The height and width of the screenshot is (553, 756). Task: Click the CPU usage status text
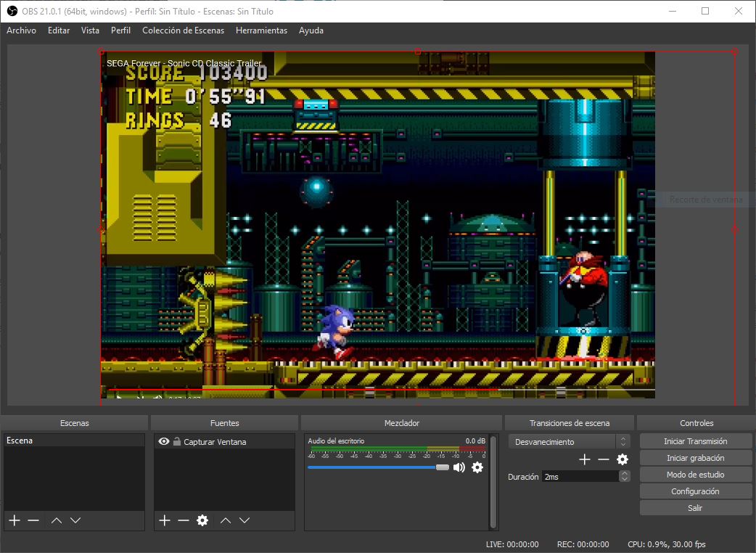coord(666,544)
